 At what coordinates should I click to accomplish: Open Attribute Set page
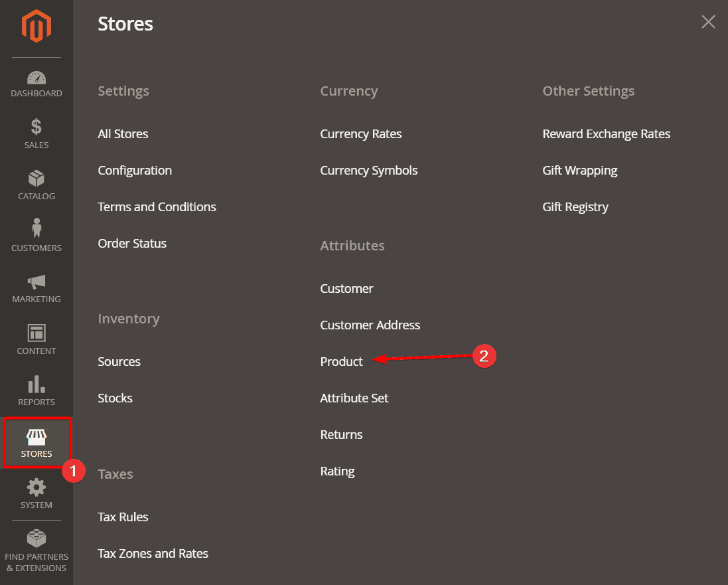354,398
